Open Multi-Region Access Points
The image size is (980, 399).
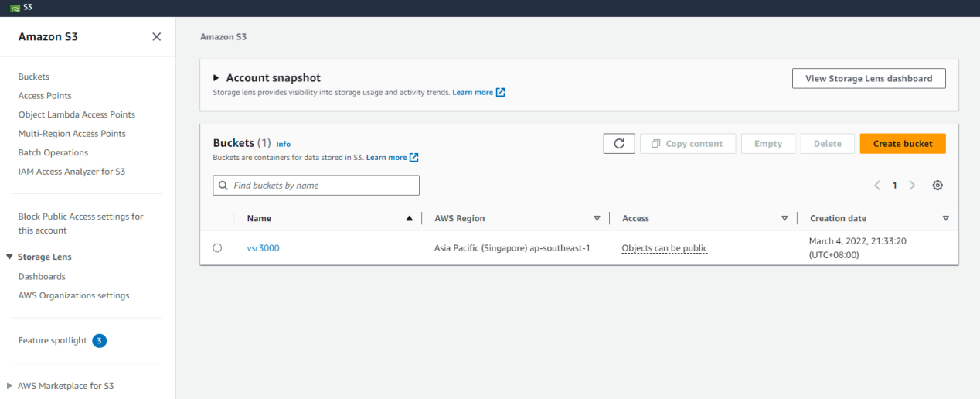(x=72, y=134)
